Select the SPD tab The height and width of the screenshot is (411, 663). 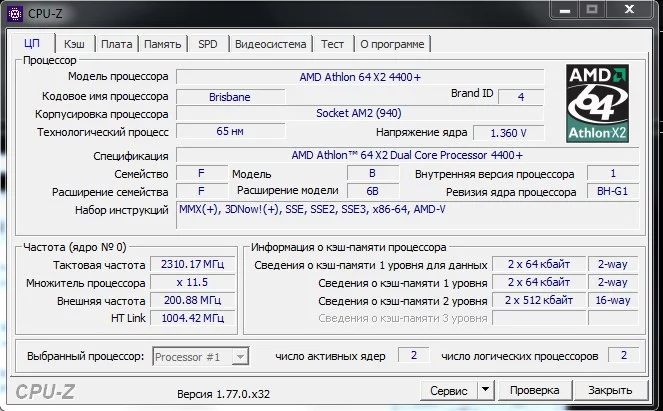pyautogui.click(x=208, y=44)
